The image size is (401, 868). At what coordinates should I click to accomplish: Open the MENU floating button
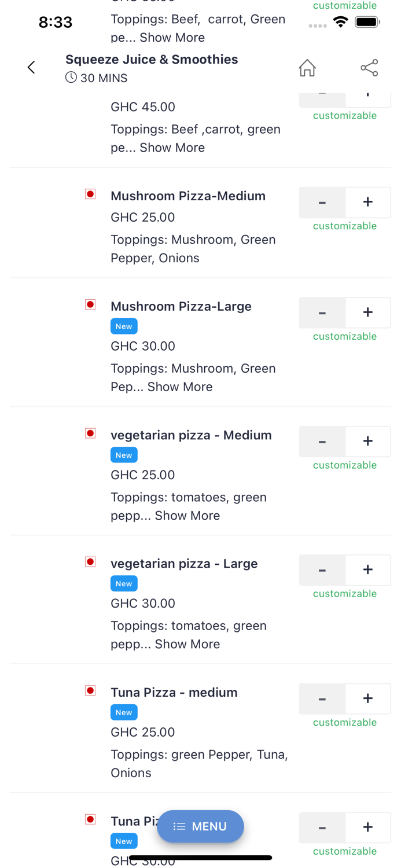click(x=200, y=826)
